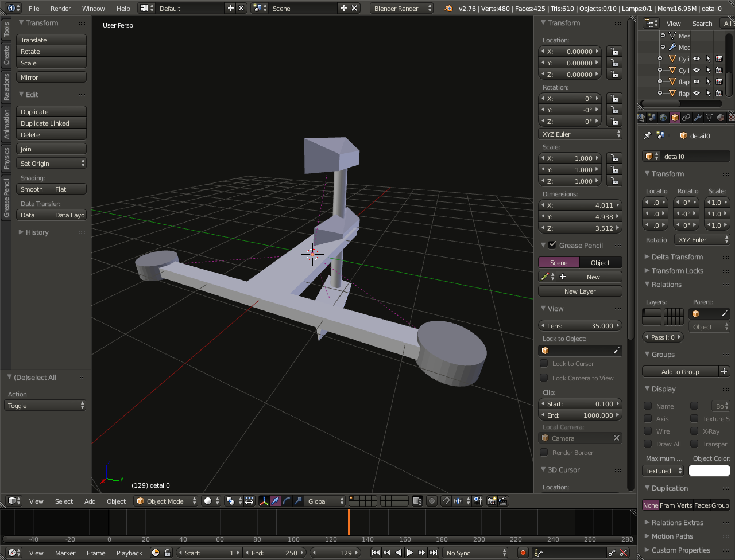This screenshot has width=735, height=560.
Task: Open the Outliner editor type icon
Action: click(x=651, y=23)
